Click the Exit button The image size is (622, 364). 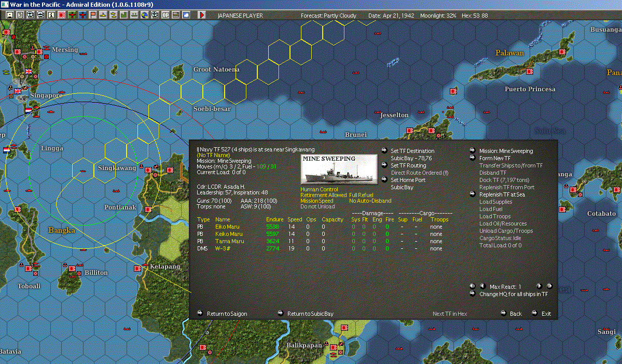tap(546, 314)
